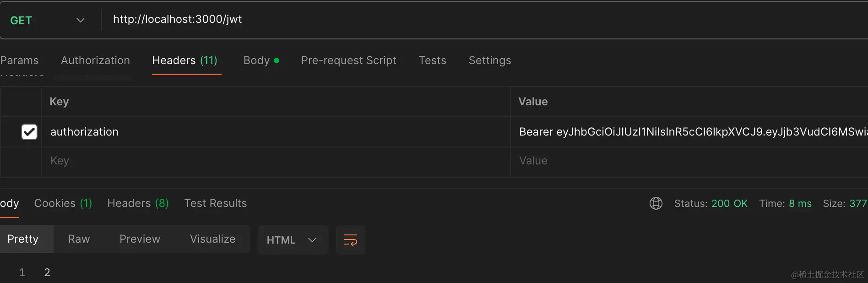
Task: Select the Visualize response view
Action: (212, 239)
